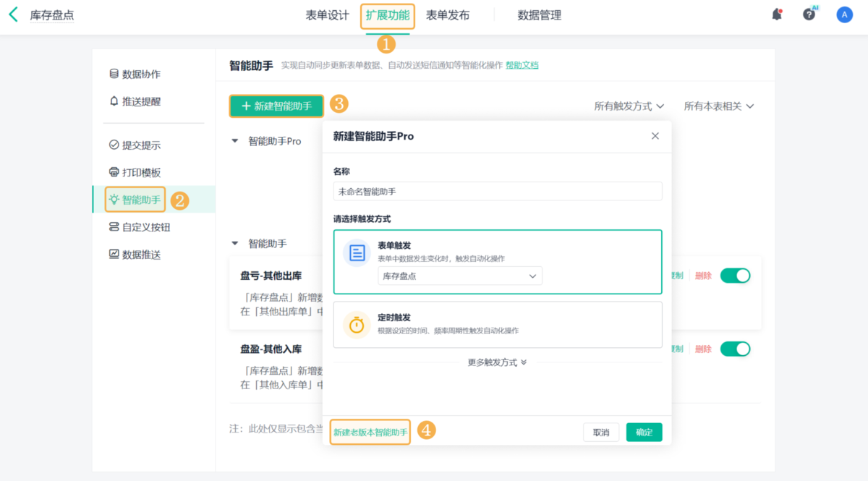Image resolution: width=868 pixels, height=481 pixels.
Task: Click the 新建智能助手 button
Action: click(x=276, y=106)
